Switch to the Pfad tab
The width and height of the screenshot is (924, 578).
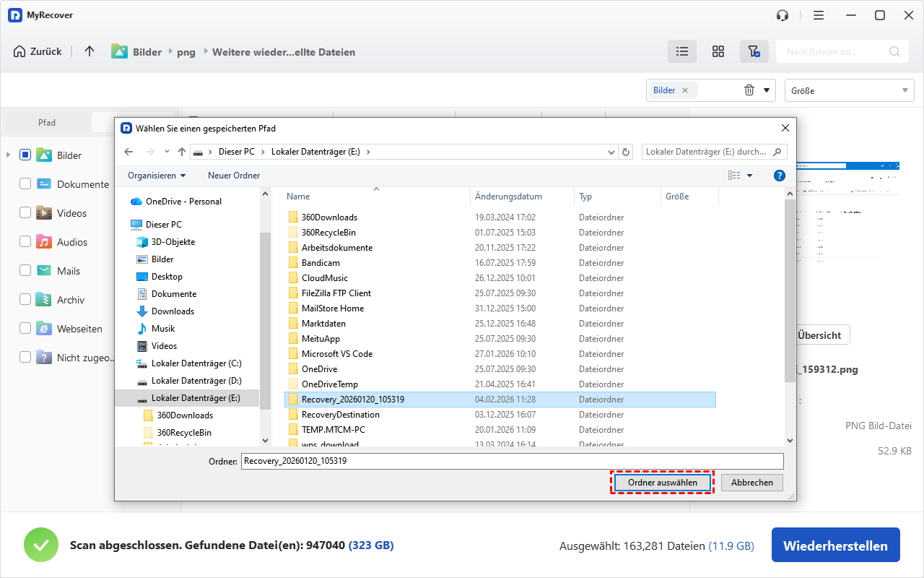point(47,123)
